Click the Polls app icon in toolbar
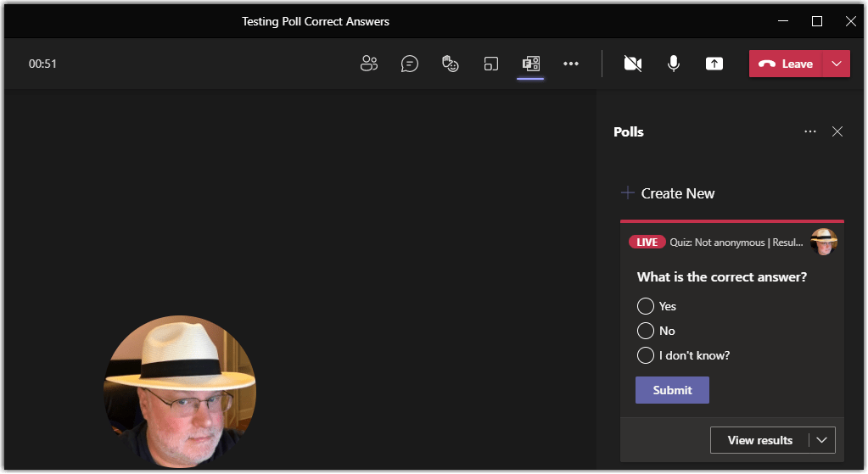 [530, 64]
